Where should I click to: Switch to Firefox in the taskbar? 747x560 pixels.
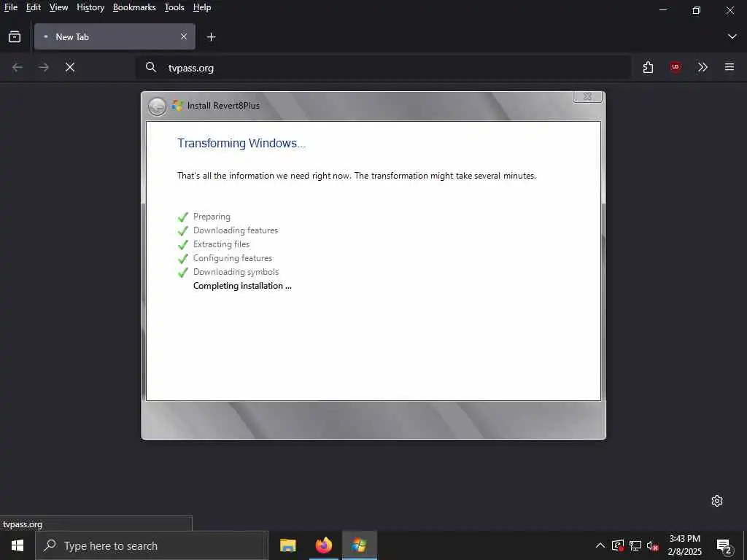tap(323, 545)
